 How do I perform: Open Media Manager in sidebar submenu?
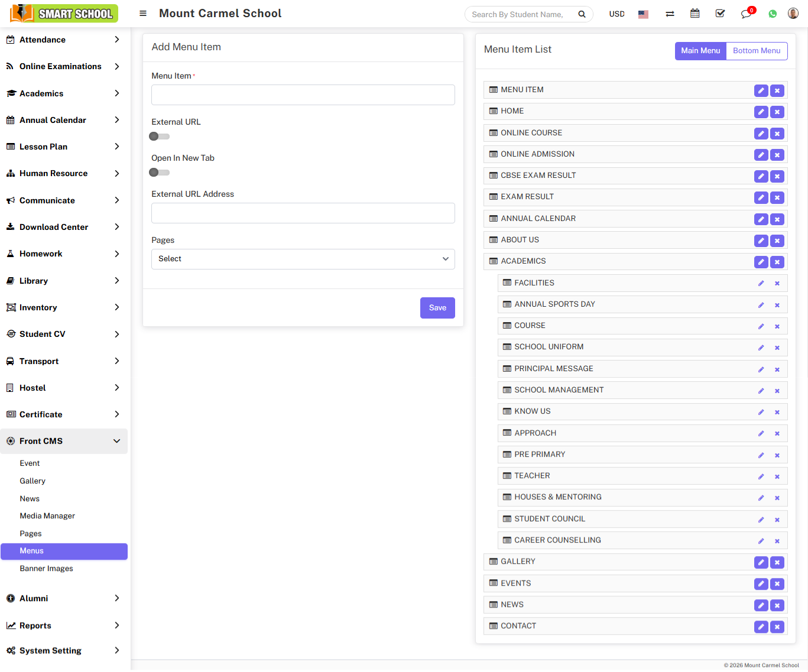pos(47,516)
